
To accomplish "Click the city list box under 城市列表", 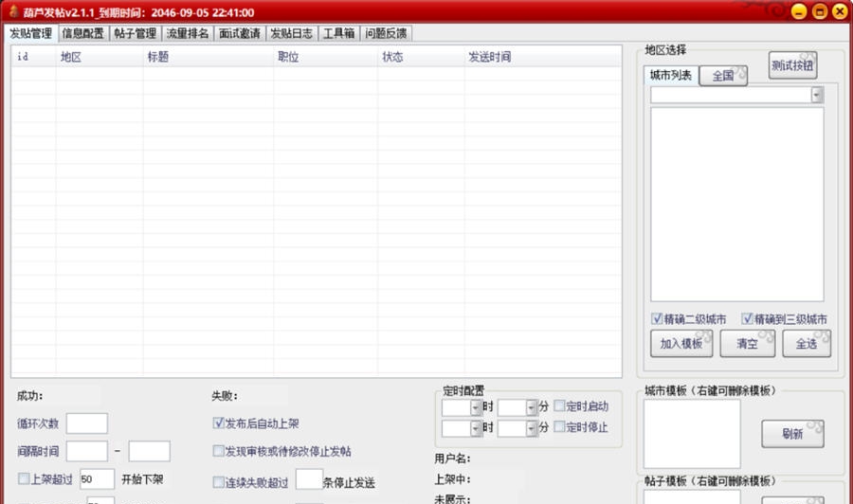I will 737,204.
